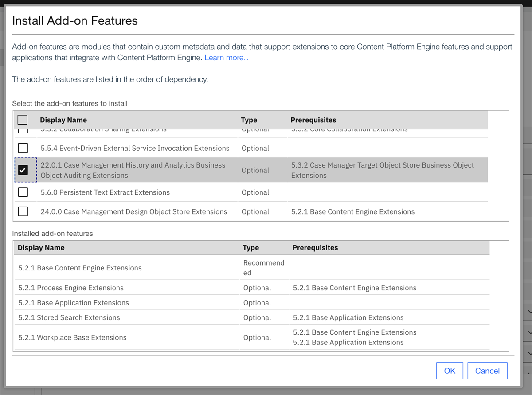Screen dimensions: 532x395
Task: Check Case Management Design Object Store Extensions
Action: pos(23,211)
